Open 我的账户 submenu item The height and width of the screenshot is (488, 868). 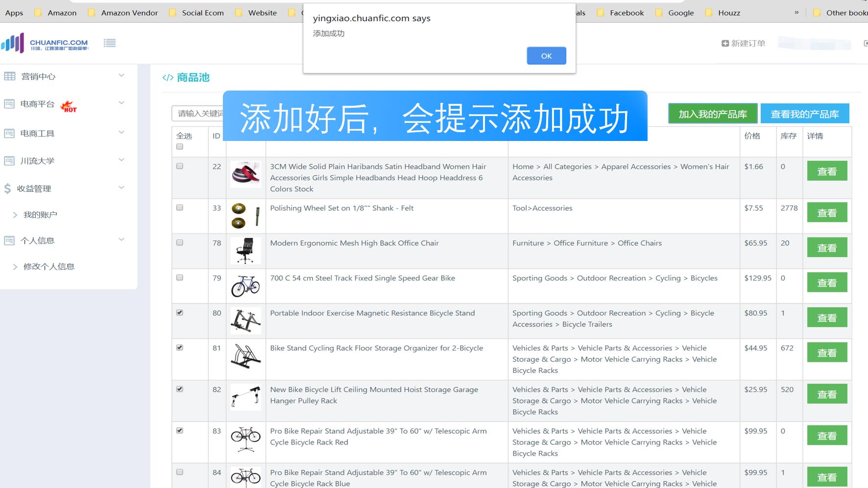click(x=40, y=214)
